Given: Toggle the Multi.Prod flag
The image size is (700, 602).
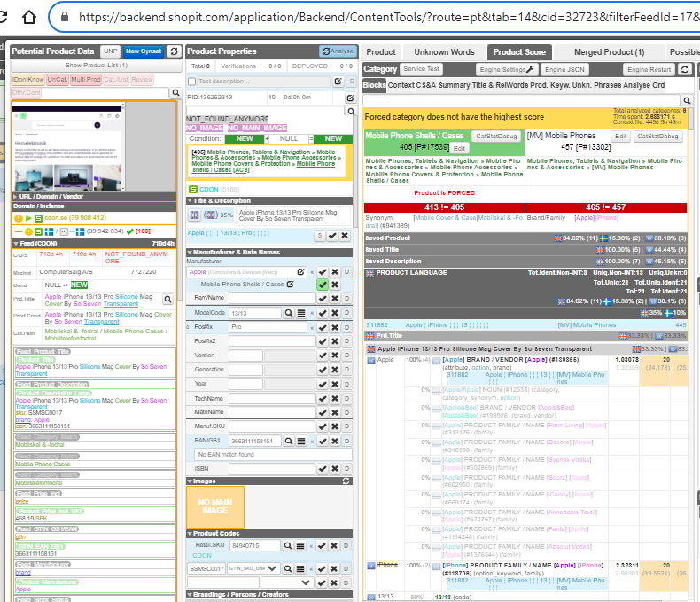Looking at the screenshot, I should tap(86, 80).
